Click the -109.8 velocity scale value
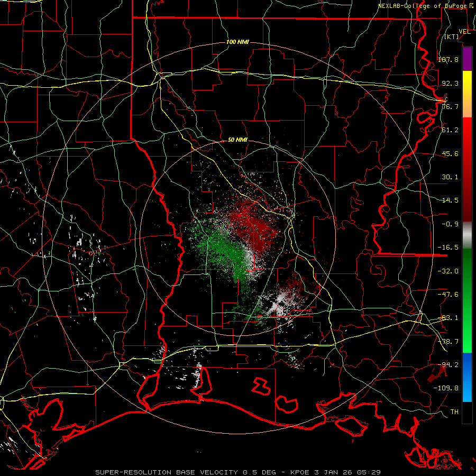Viewport: 476px width, 476px height. [446, 388]
